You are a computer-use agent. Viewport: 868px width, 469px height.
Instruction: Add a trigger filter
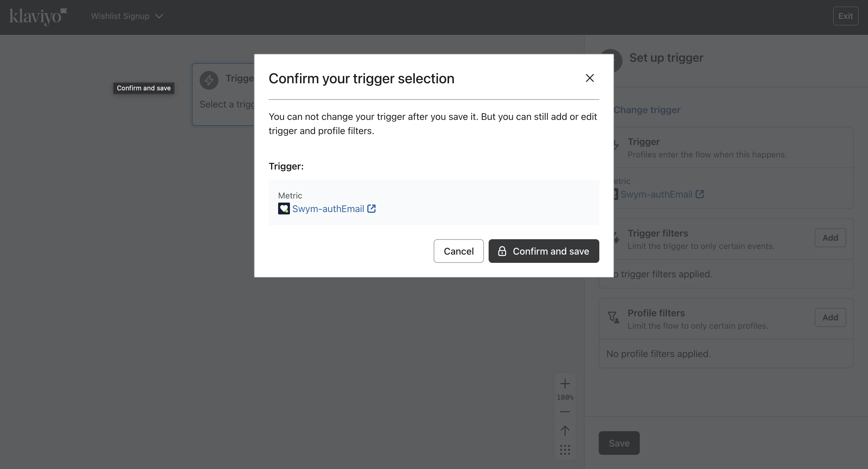pyautogui.click(x=830, y=238)
